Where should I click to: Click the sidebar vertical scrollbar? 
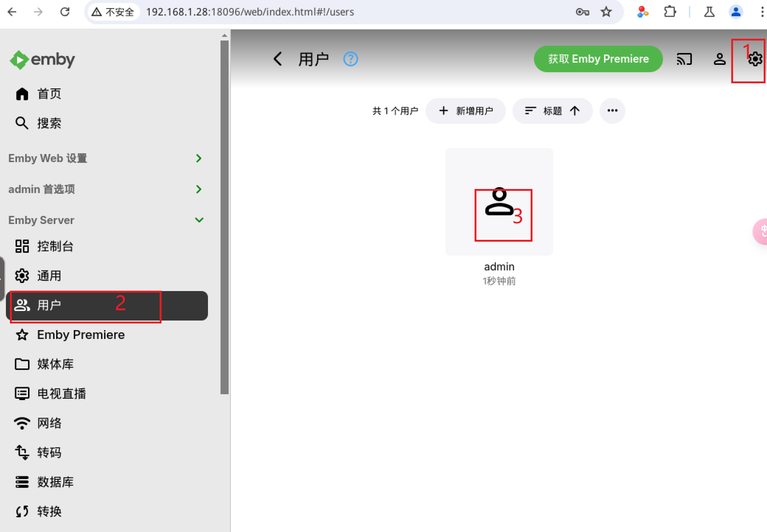(224, 217)
